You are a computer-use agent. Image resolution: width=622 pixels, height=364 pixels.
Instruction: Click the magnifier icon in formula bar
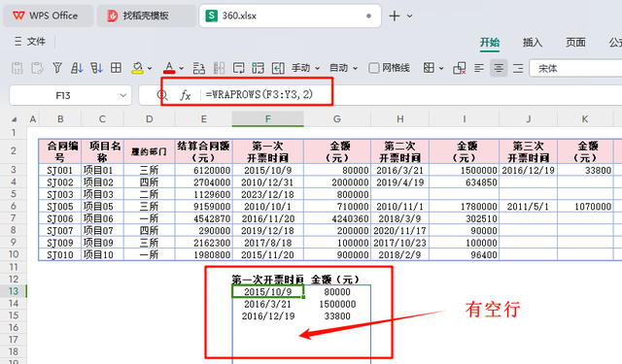click(x=162, y=95)
